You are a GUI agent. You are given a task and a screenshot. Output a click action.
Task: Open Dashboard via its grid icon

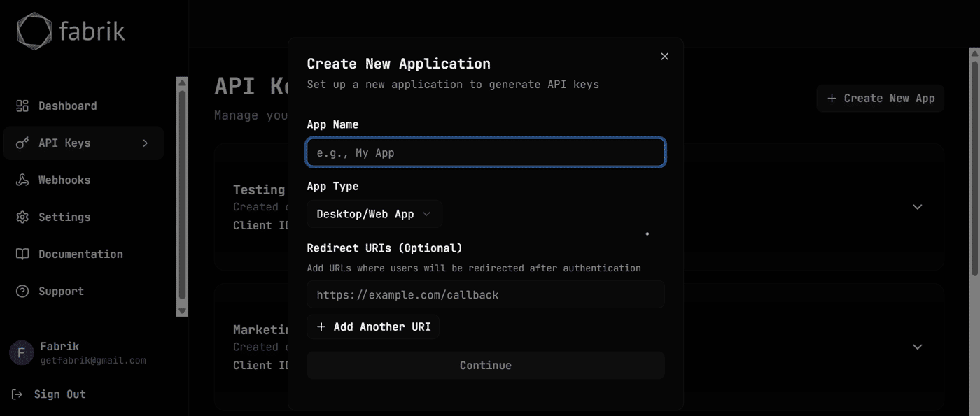(22, 106)
